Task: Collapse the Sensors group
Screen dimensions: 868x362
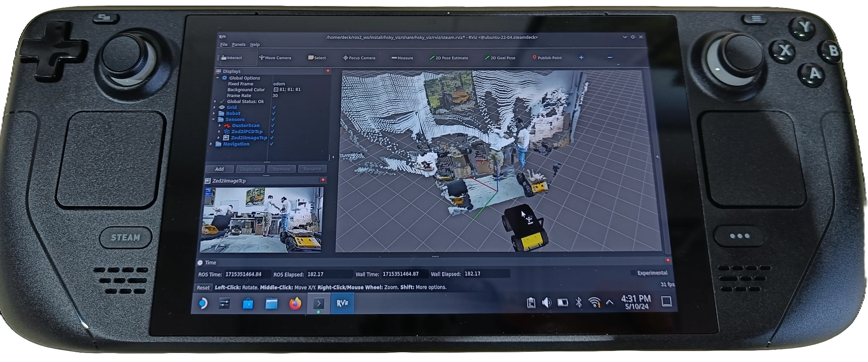Action: click(214, 120)
